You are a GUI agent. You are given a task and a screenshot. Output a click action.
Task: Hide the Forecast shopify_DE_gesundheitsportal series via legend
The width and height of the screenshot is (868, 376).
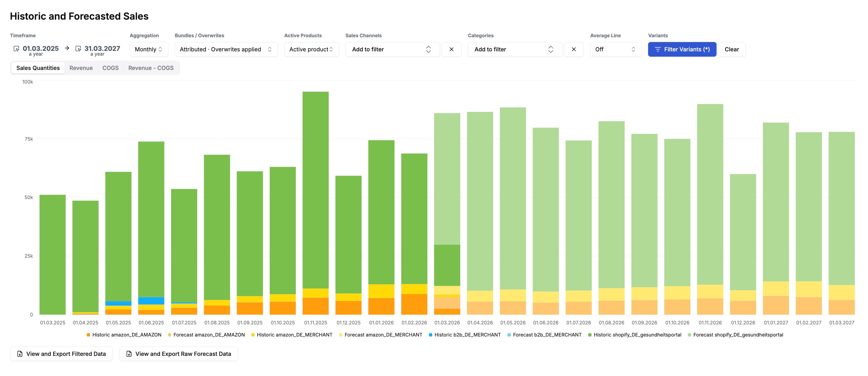[738, 335]
